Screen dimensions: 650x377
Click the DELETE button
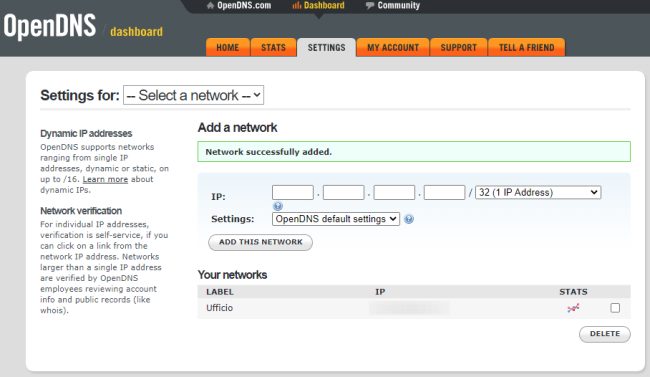pos(605,334)
